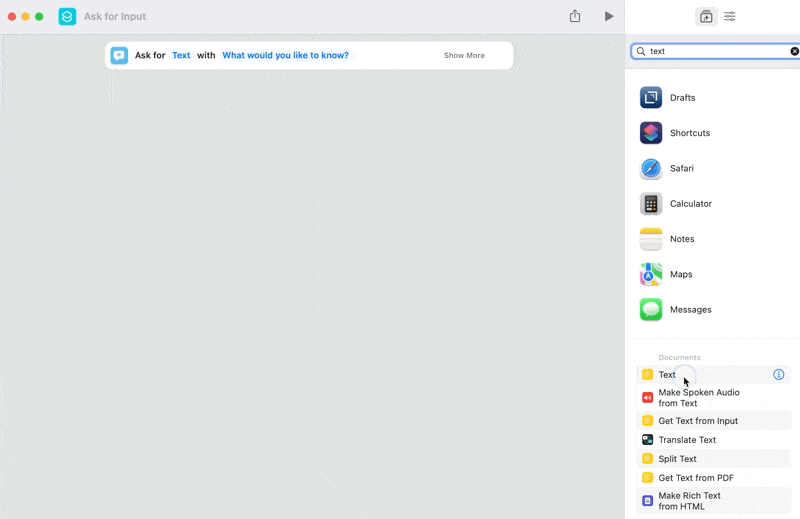Viewport: 800px width, 519px height.
Task: Run the shortcut with play button
Action: point(609,16)
